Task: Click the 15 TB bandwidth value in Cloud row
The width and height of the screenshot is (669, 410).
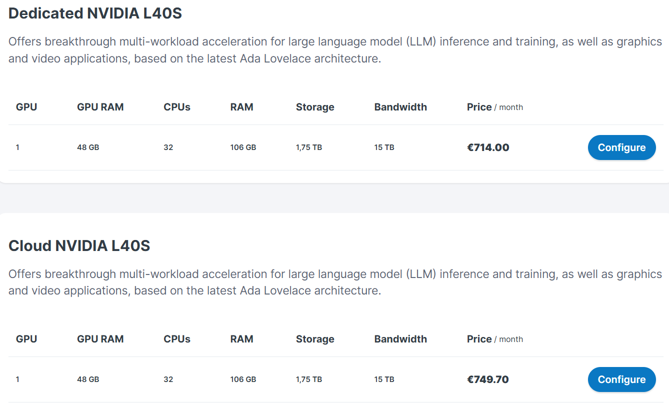Action: 384,379
